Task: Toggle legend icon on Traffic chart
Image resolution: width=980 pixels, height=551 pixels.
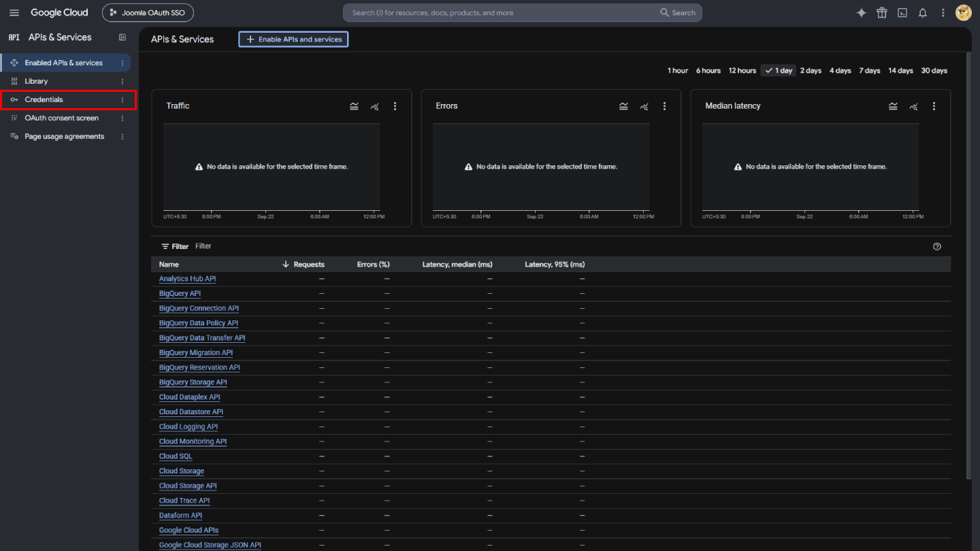Action: [354, 106]
